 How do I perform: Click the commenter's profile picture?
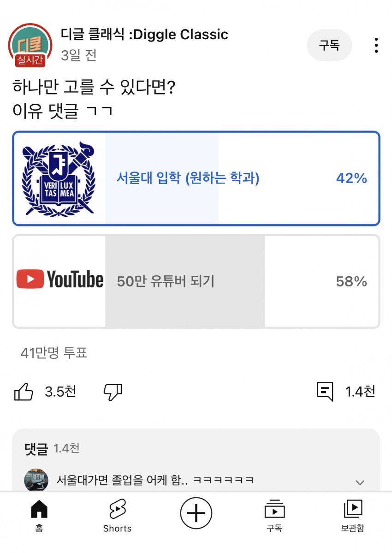tap(36, 480)
